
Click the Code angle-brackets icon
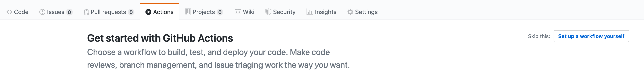pos(9,12)
